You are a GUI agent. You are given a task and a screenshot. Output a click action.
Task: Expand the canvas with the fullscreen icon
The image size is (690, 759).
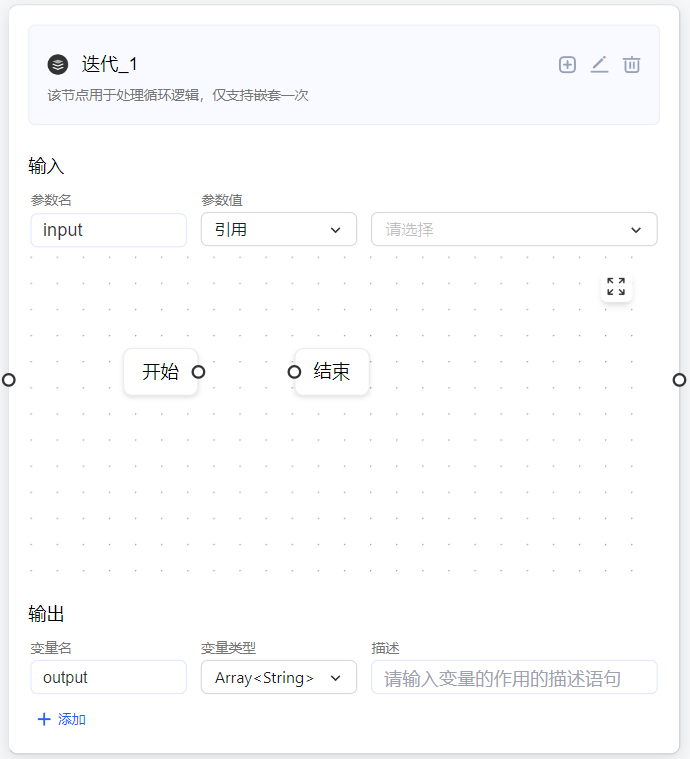(x=616, y=286)
